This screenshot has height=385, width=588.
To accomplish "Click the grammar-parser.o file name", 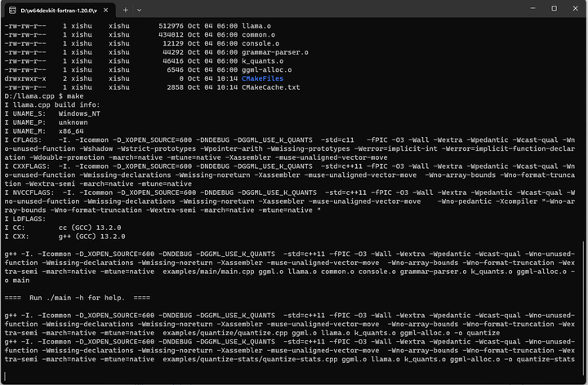I will click(x=275, y=52).
